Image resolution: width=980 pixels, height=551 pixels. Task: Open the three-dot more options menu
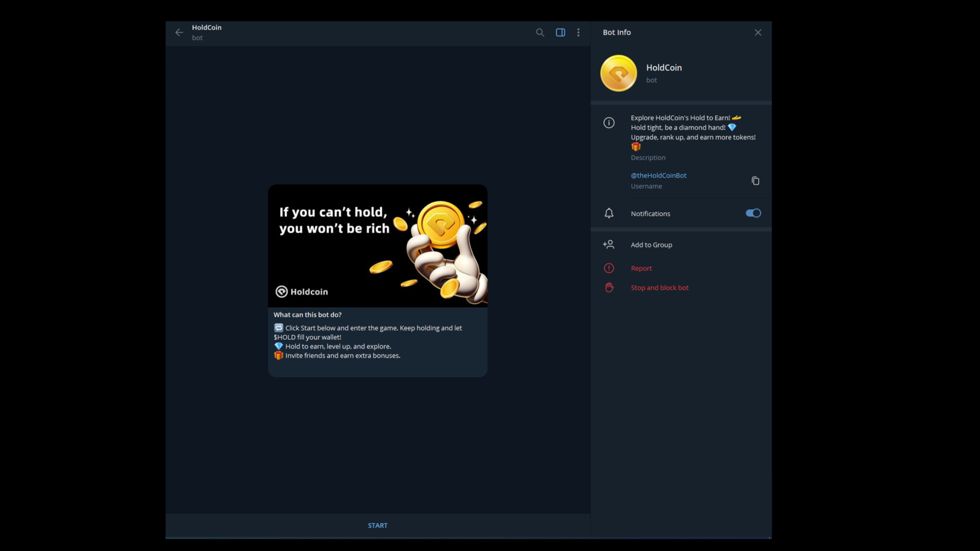point(578,32)
